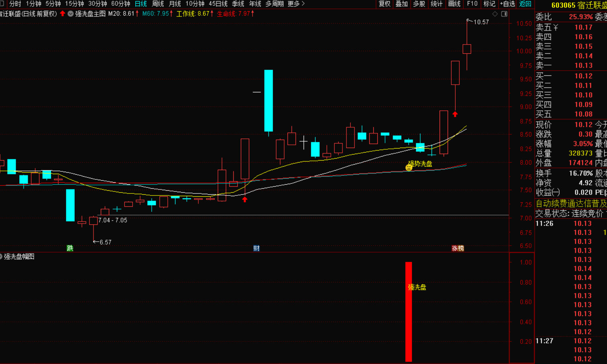Toggle 叠加 overlay mode

[401, 4]
